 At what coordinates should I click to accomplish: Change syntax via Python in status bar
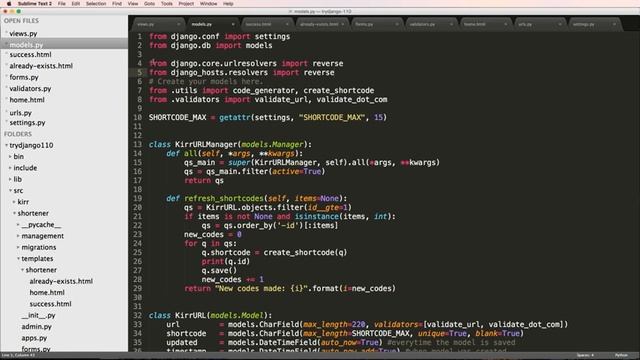[x=621, y=356]
